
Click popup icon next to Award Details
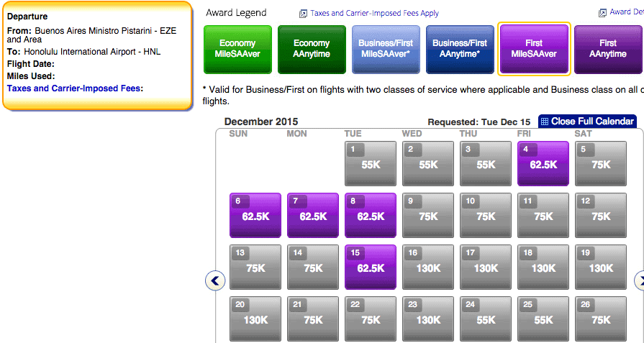[x=602, y=13]
